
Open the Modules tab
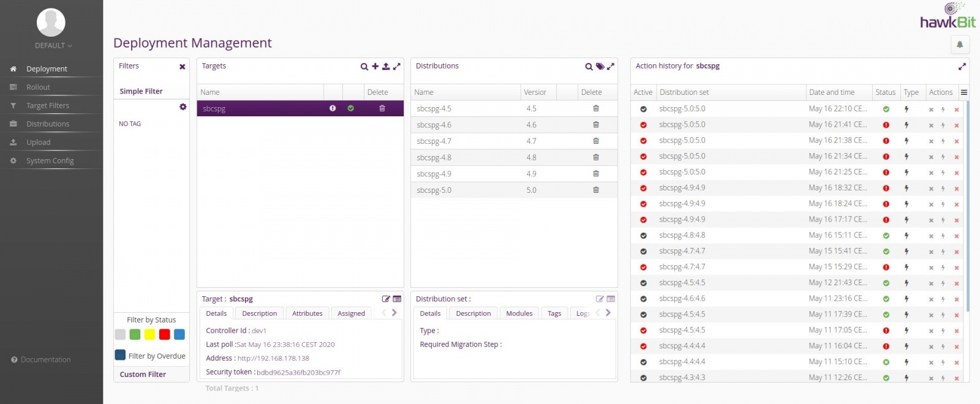point(519,313)
